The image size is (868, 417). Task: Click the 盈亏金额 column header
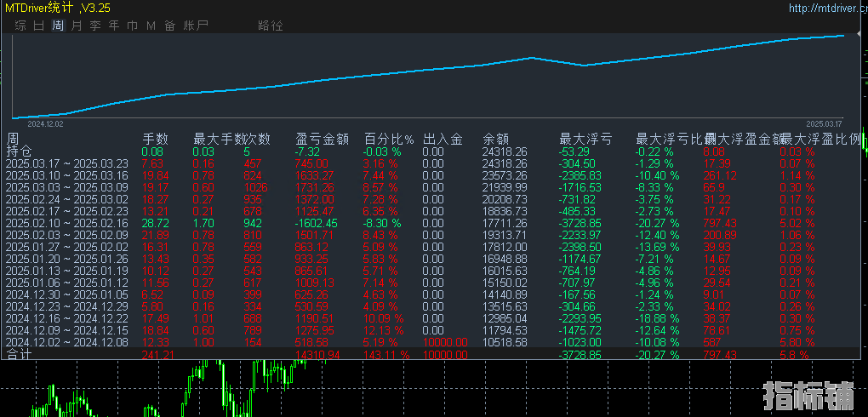coord(323,139)
